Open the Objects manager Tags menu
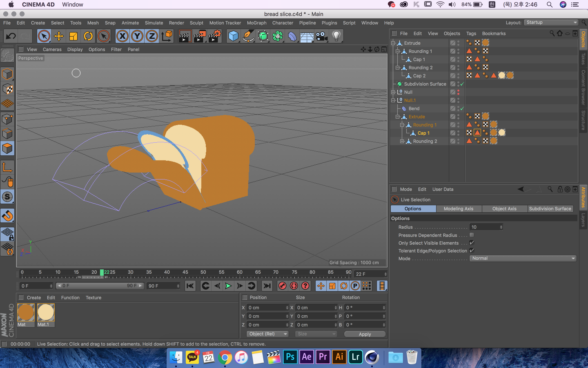 point(471,34)
